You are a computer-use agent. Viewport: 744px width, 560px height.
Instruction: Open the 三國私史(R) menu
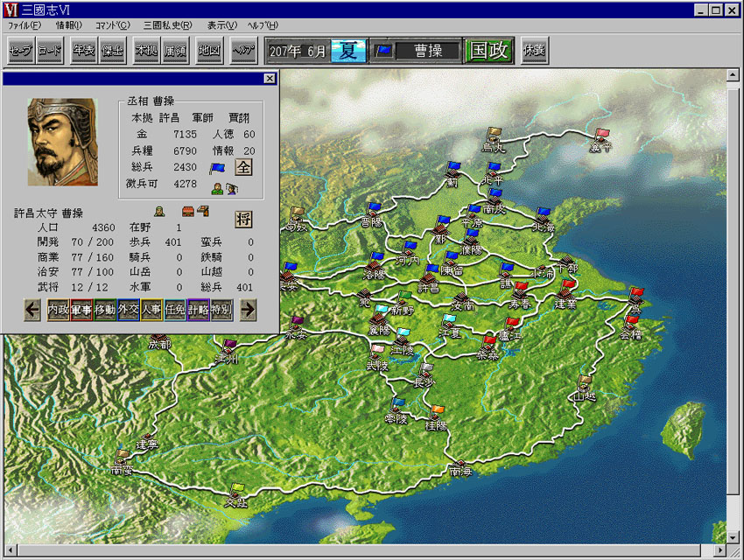[x=165, y=25]
